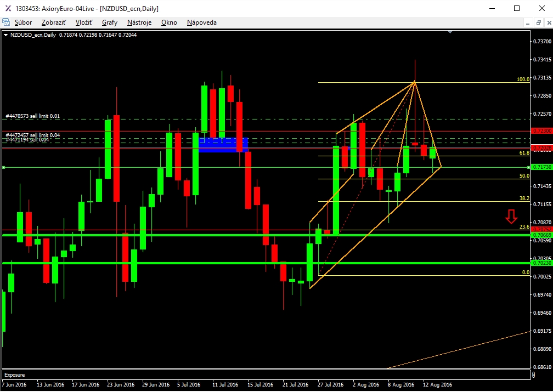Click the 7 Jun 2016 date label
553x392 pixels.
pos(15,384)
